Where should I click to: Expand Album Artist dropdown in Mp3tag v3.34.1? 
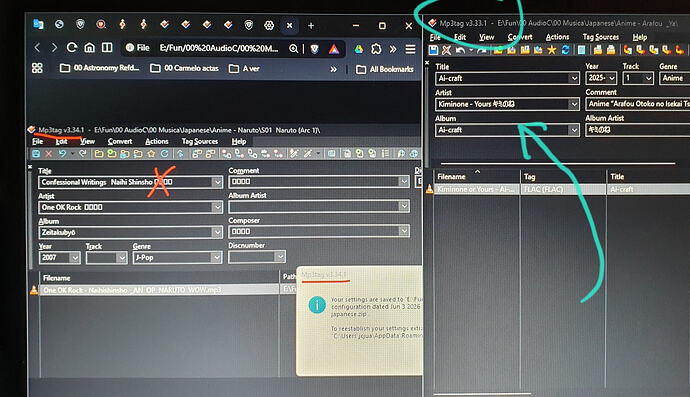pos(404,206)
